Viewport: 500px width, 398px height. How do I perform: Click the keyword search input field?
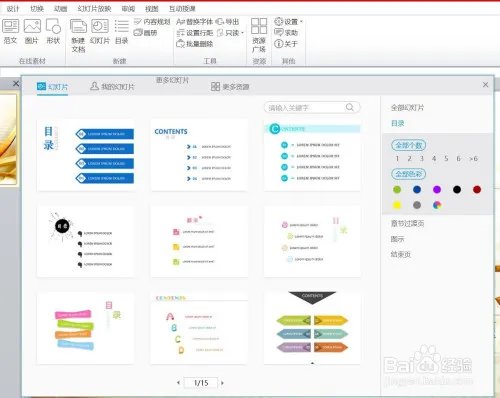[312, 107]
